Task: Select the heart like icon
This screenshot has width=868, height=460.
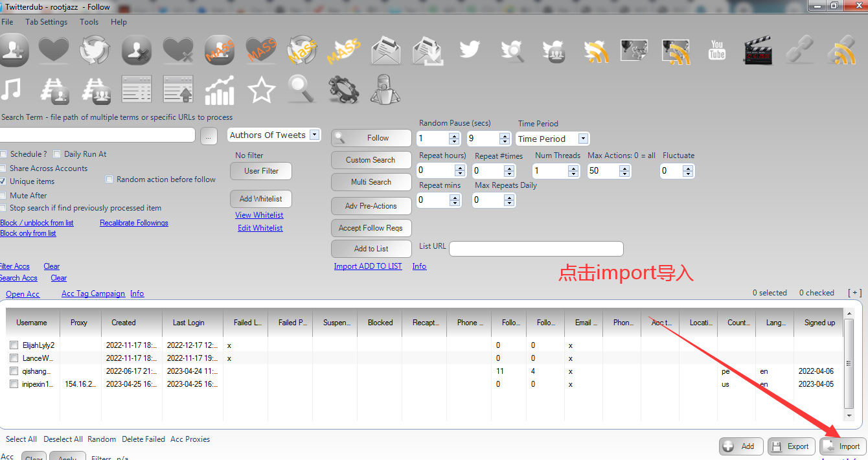Action: (54, 50)
